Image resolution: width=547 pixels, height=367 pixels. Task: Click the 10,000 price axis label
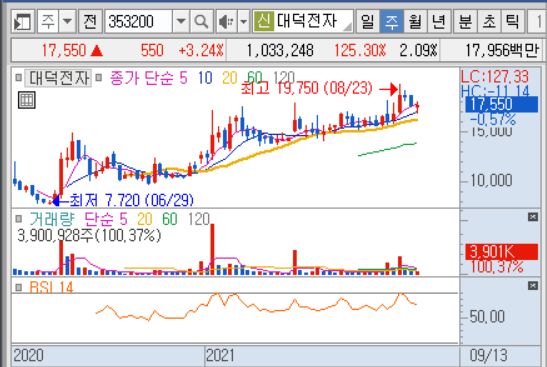pyautogui.click(x=491, y=181)
